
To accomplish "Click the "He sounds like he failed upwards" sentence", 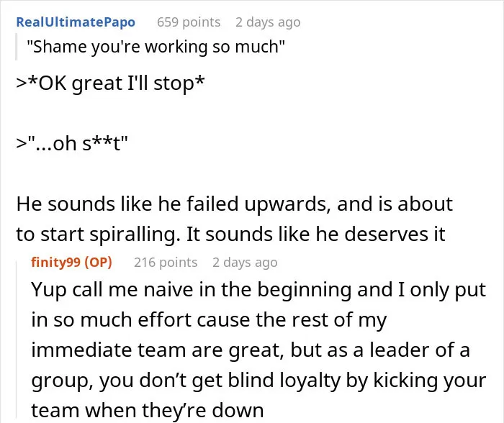I will click(174, 204).
